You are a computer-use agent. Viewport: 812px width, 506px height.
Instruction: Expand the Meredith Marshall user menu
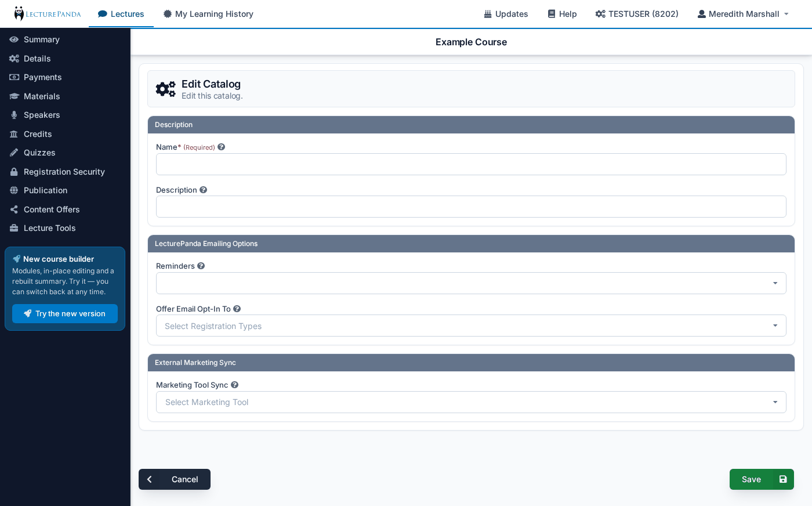(743, 14)
